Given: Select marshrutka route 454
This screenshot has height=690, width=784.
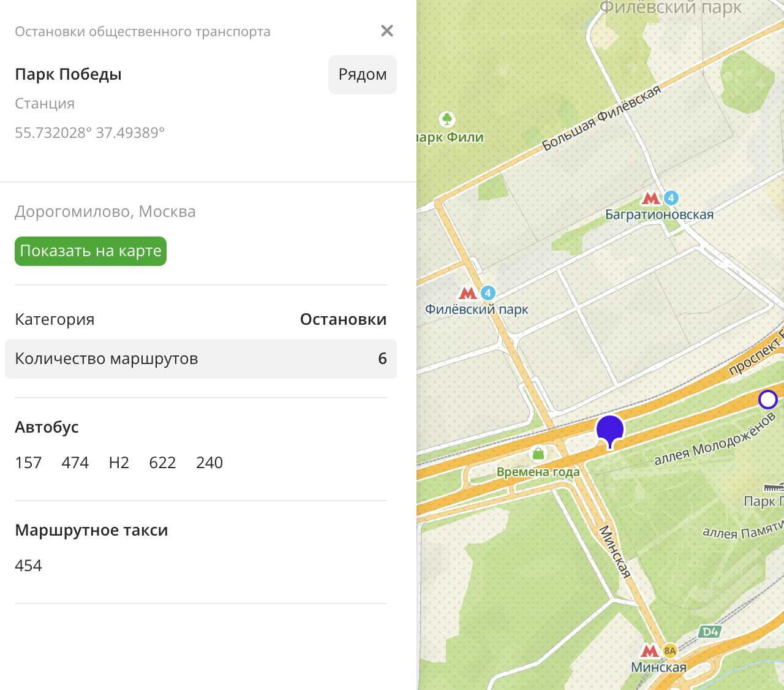Looking at the screenshot, I should click(x=28, y=565).
